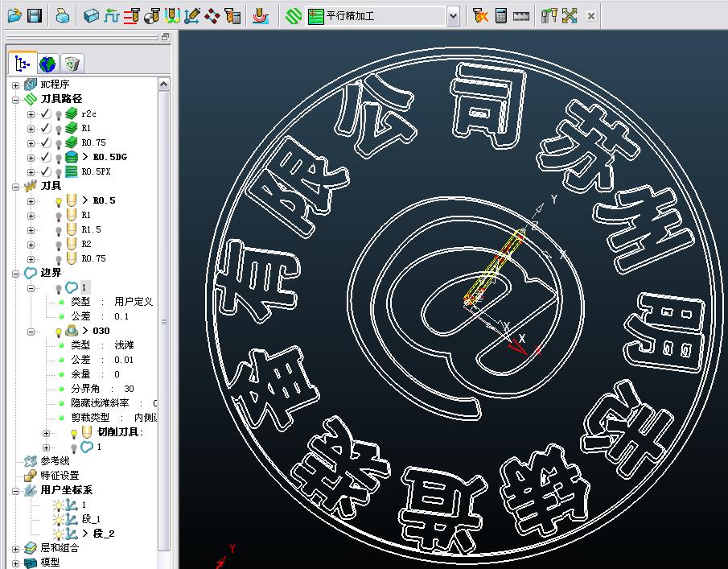
Task: Click the tool with calculator-sheet icon
Action: tap(232, 16)
